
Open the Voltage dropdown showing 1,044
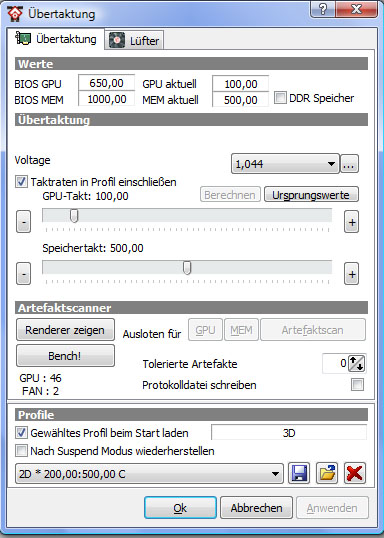pyautogui.click(x=285, y=164)
